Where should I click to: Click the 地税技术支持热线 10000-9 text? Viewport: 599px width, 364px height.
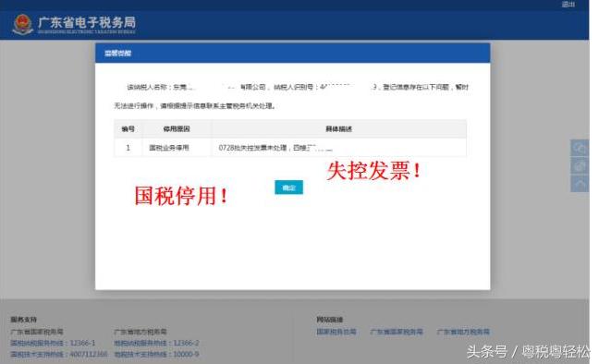coord(156,355)
